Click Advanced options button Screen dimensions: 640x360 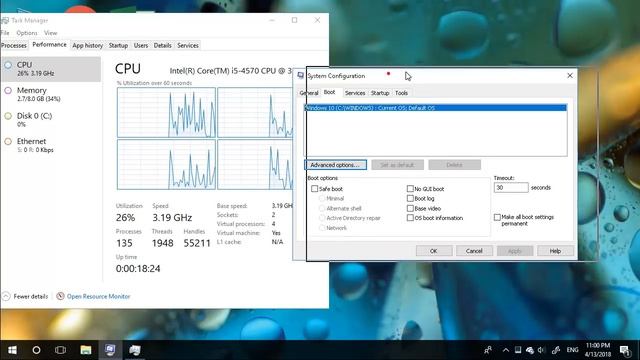pos(336,165)
